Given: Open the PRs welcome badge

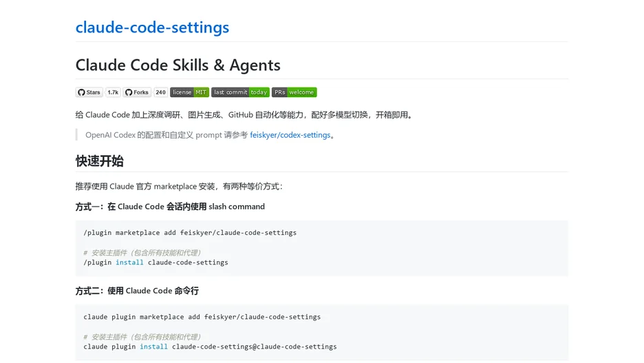Looking at the screenshot, I should (x=294, y=92).
